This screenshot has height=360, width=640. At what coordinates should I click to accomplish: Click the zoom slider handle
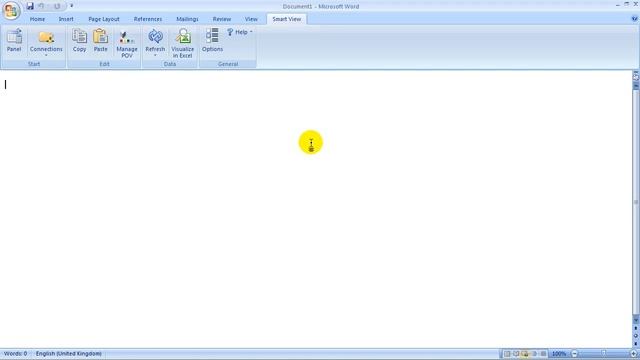point(604,354)
